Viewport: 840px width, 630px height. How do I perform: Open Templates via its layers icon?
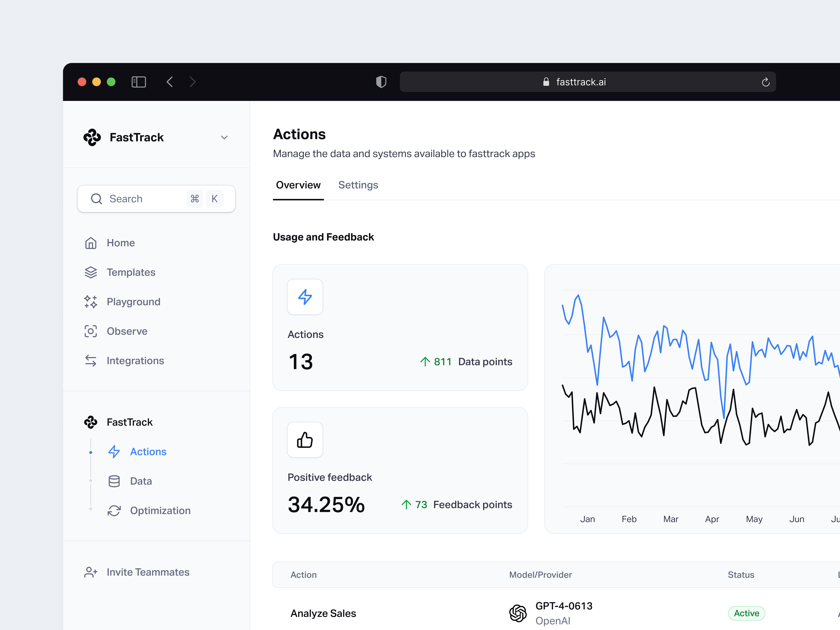pos(91,272)
